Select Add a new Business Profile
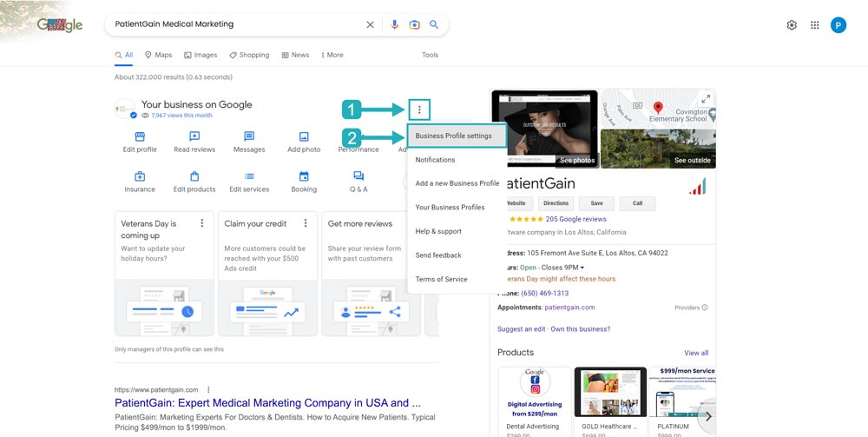This screenshot has height=437, width=868. [457, 183]
